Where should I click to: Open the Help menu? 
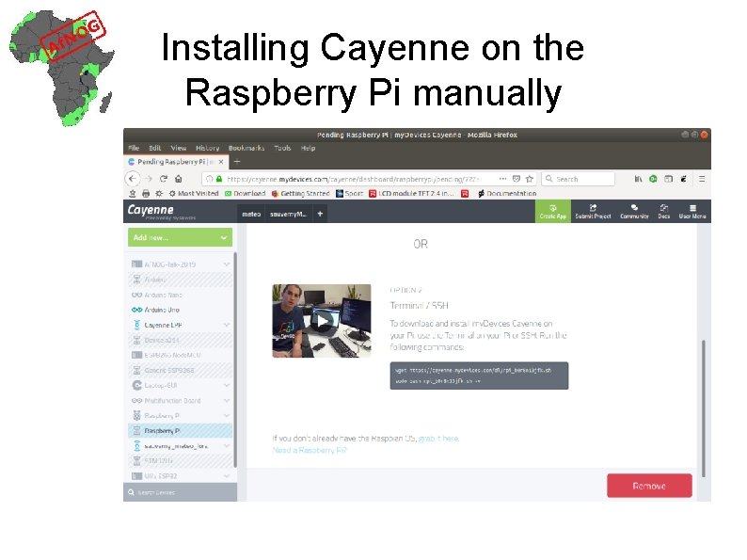pos(309,148)
